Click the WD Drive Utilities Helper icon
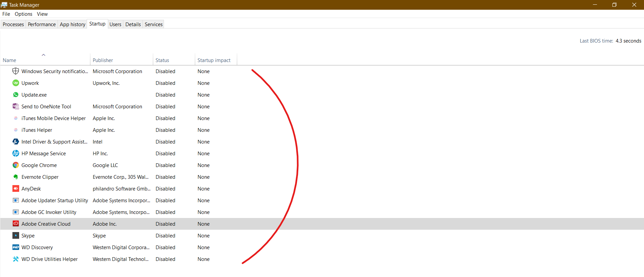The height and width of the screenshot is (277, 644). click(15, 259)
